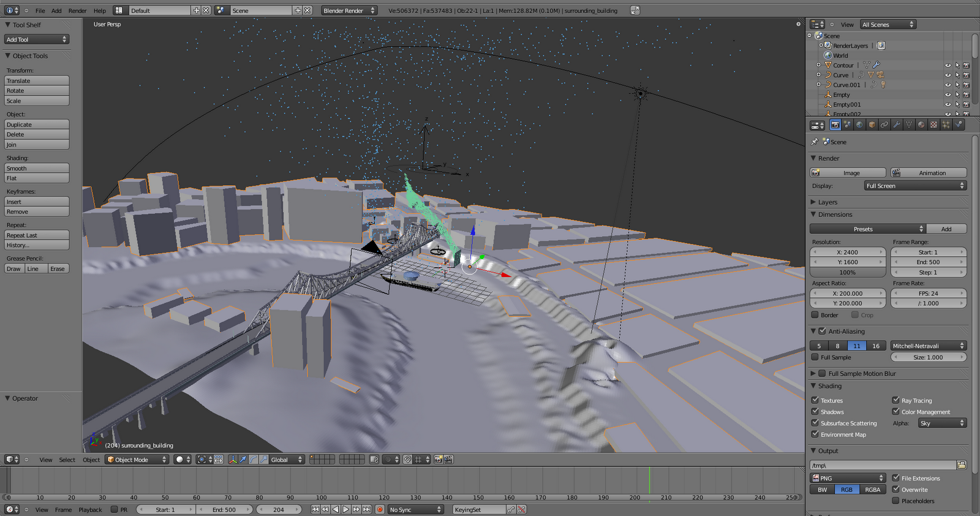Click the render Animation button
The image size is (980, 516).
click(929, 173)
